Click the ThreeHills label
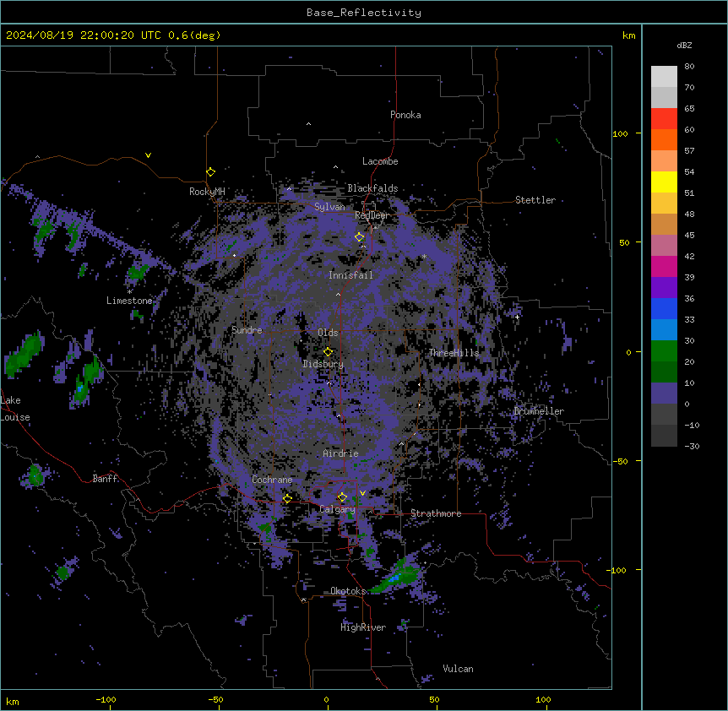This screenshot has width=728, height=711. tap(454, 353)
